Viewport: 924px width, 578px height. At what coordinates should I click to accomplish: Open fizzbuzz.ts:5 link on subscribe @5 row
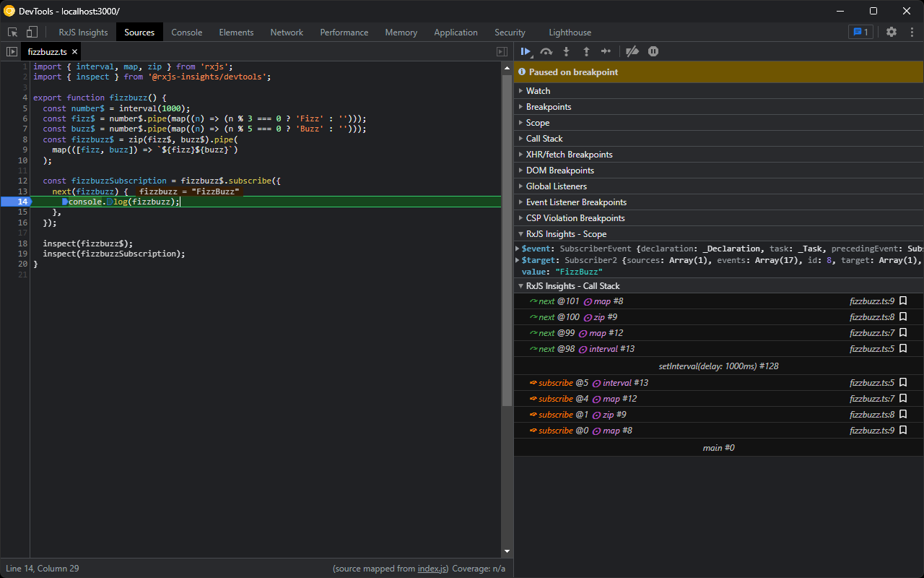point(872,383)
